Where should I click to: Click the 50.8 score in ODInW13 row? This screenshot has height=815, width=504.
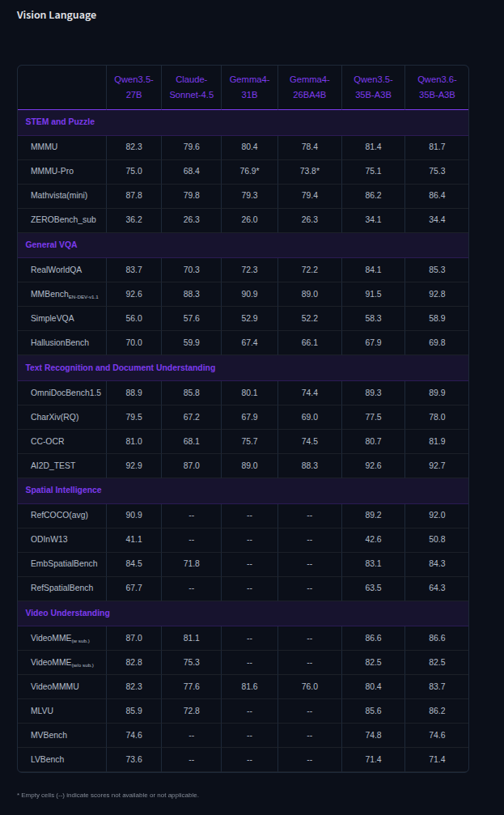(437, 540)
